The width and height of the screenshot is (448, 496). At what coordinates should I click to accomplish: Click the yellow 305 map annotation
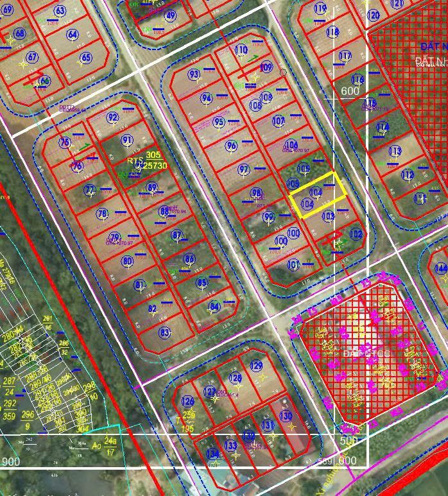[x=153, y=155]
